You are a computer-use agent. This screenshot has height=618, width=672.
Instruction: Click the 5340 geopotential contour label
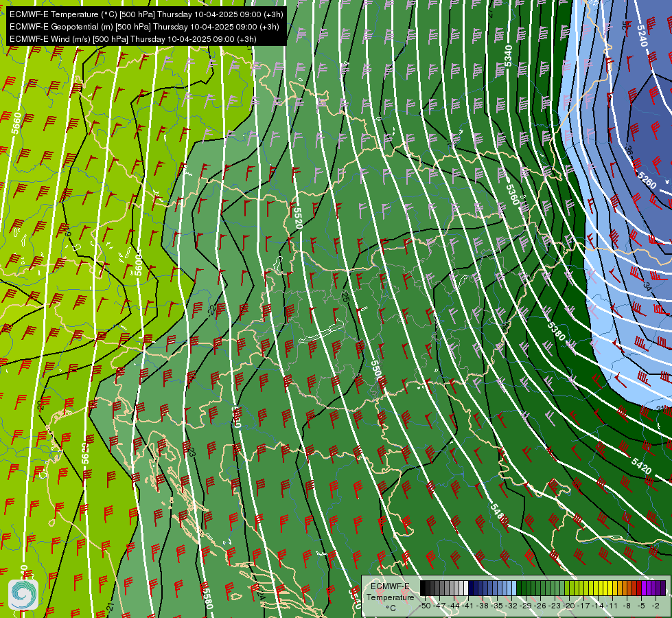point(508,56)
